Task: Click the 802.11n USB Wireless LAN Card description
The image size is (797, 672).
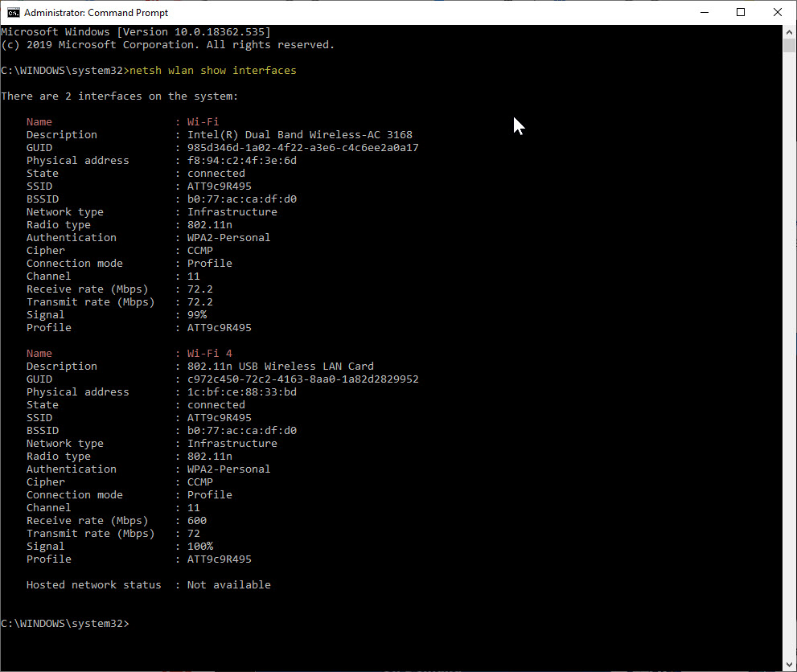Action: (280, 367)
